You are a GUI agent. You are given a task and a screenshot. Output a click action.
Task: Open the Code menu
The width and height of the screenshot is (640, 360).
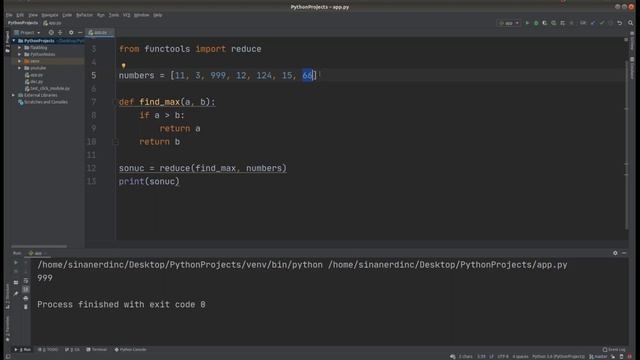pyautogui.click(x=67, y=15)
